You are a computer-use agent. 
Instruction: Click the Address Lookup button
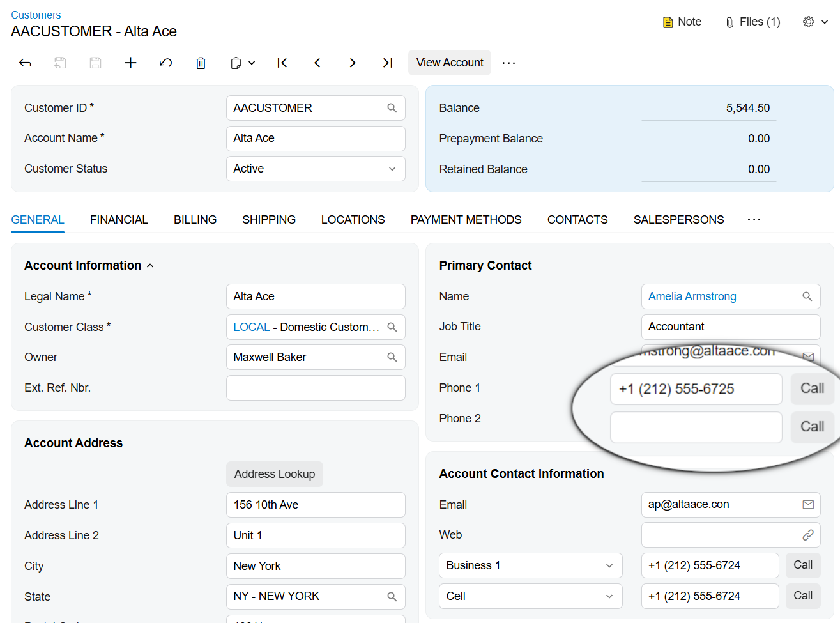click(x=275, y=474)
